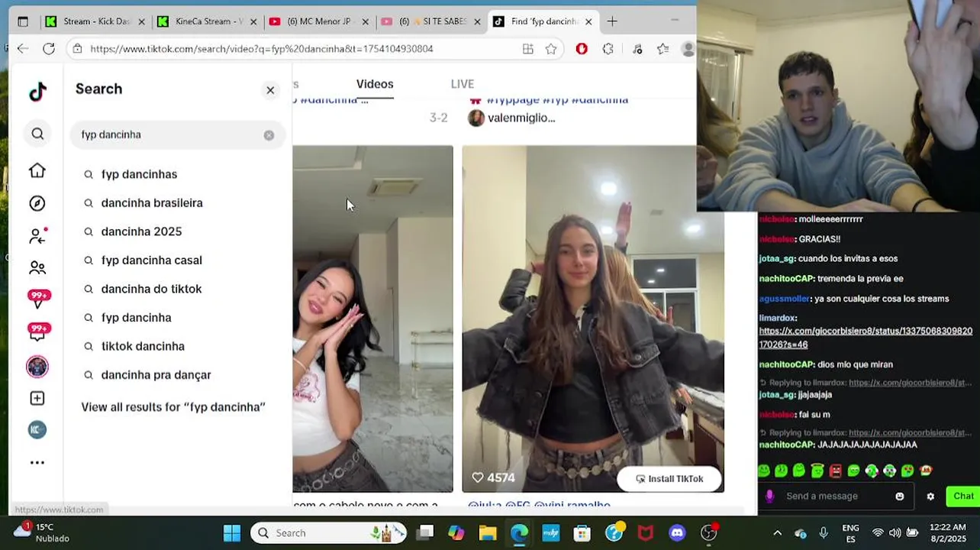980x550 pixels.
Task: Open the Messages icon with the 99+ badge
Action: click(x=38, y=332)
